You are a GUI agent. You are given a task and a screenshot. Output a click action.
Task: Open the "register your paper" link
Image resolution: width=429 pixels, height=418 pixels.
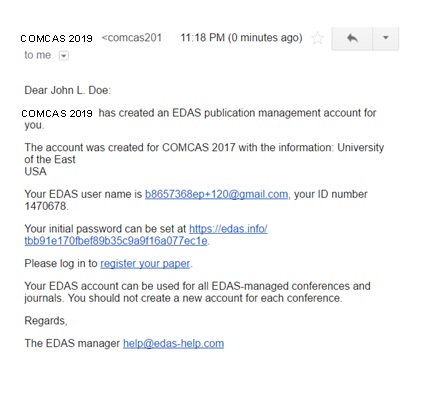click(145, 264)
